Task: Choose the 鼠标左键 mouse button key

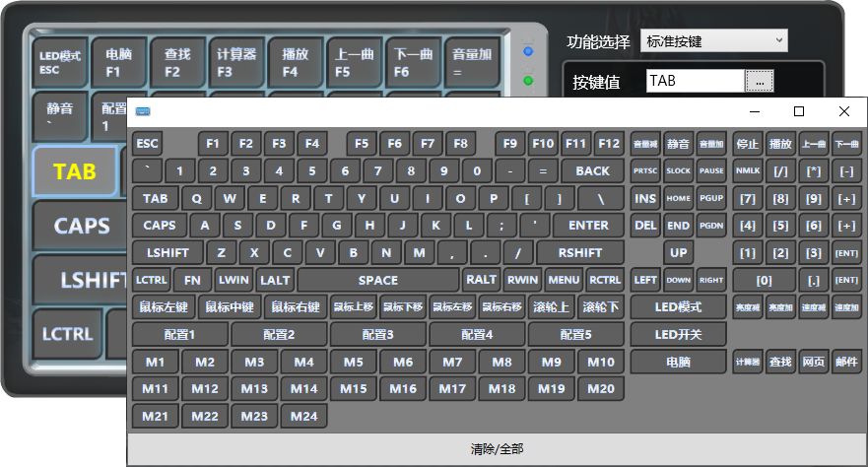Action: point(164,307)
